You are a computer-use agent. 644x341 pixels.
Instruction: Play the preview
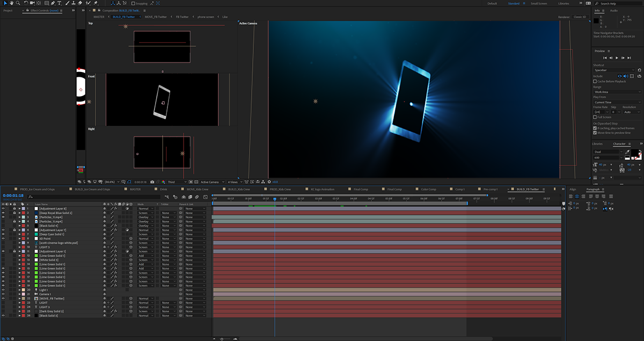click(617, 58)
